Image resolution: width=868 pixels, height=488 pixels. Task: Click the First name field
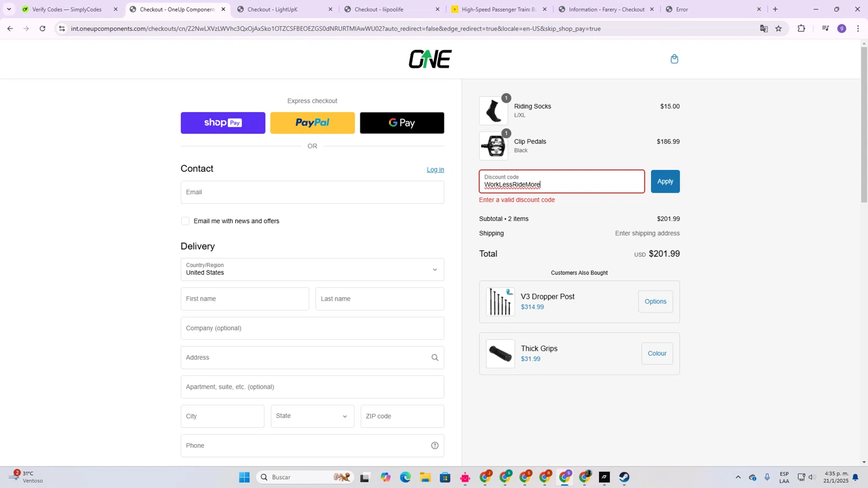click(x=245, y=299)
